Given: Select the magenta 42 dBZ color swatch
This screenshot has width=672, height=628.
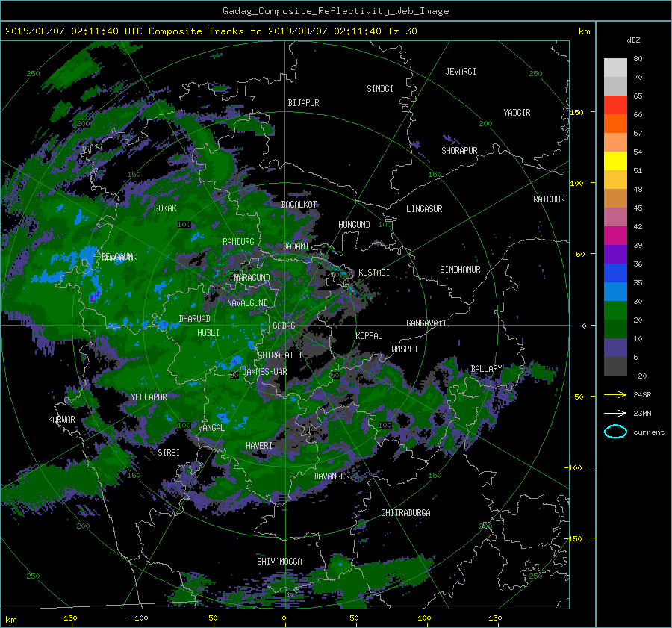Looking at the screenshot, I should [615, 236].
